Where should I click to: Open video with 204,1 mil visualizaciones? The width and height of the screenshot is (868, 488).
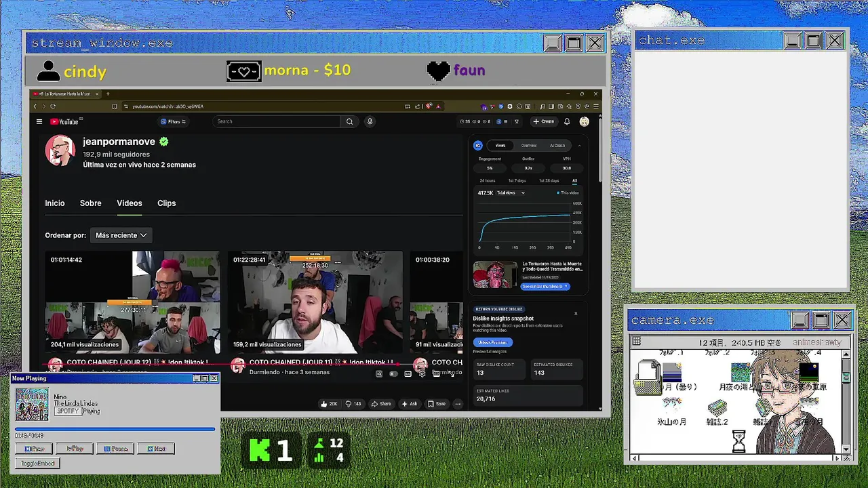click(x=133, y=302)
